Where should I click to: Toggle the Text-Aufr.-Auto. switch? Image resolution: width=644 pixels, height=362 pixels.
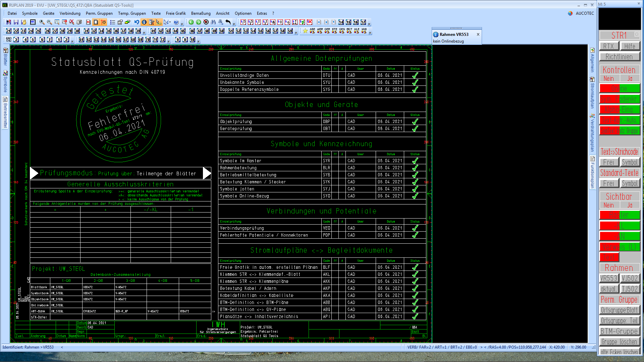pyautogui.click(x=620, y=120)
